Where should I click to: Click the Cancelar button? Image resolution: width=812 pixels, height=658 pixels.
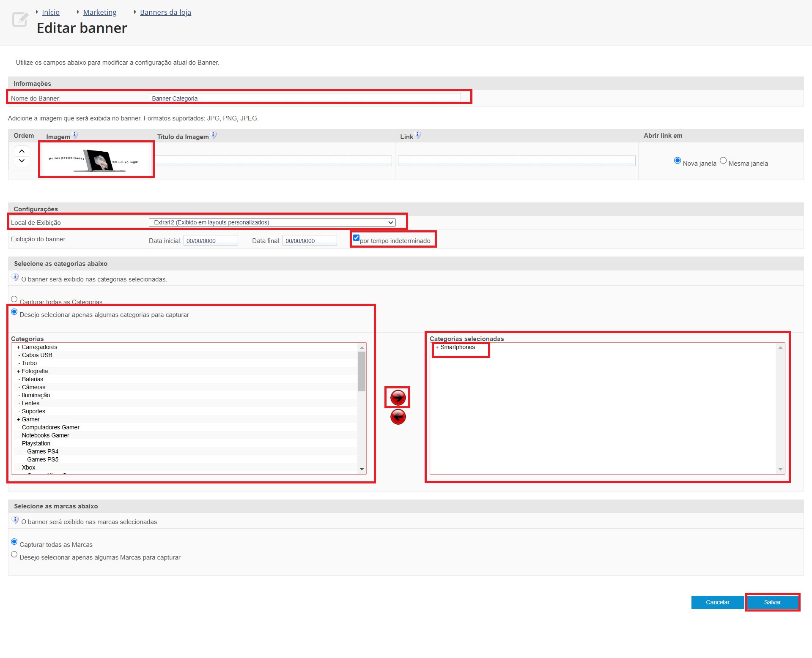click(x=717, y=602)
